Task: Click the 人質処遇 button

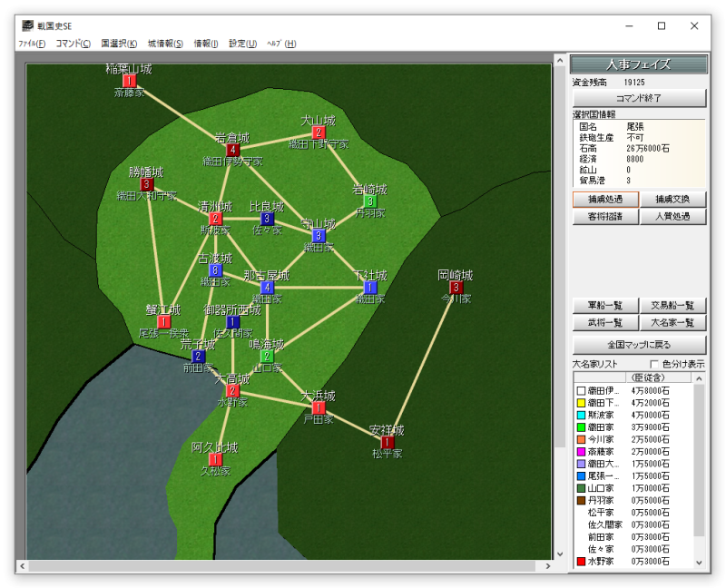Action: (673, 217)
